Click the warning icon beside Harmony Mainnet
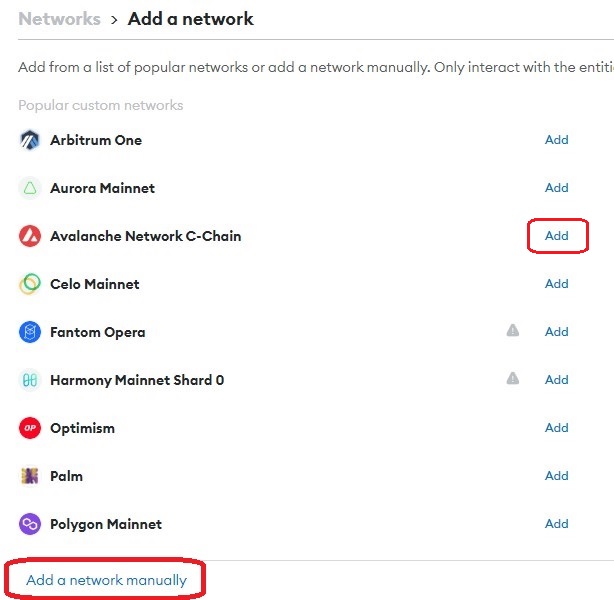Viewport: 614px width, 600px height. [513, 378]
